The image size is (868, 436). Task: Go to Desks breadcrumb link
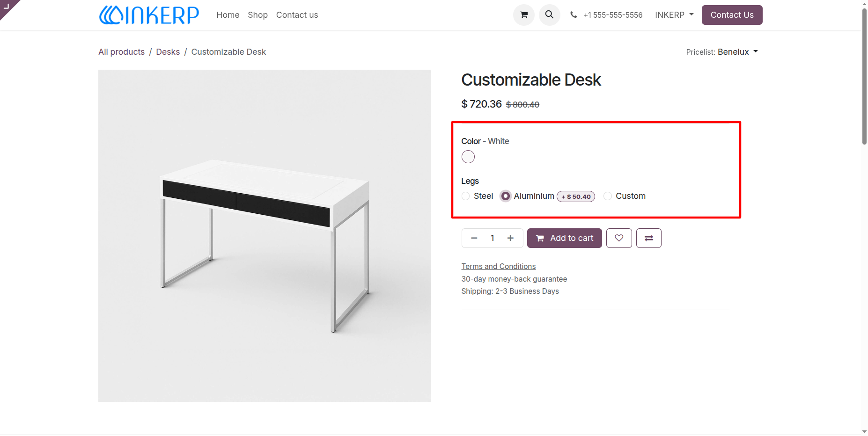pos(168,52)
